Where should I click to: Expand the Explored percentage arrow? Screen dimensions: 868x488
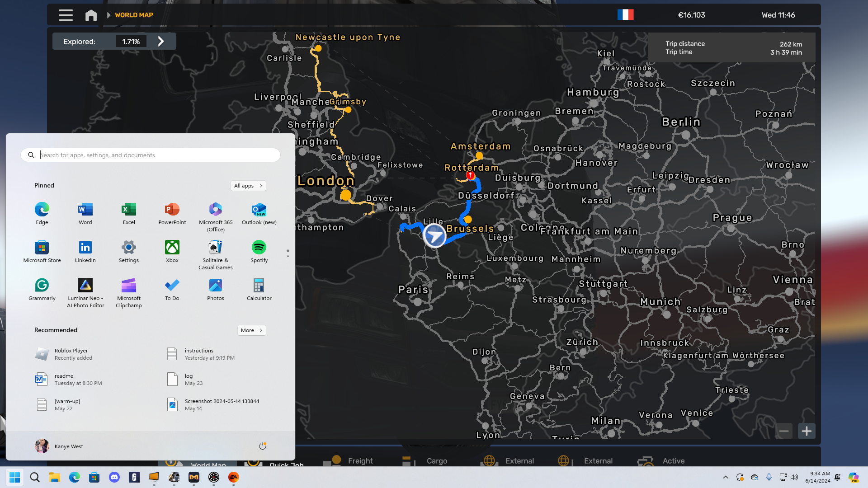[x=161, y=41]
